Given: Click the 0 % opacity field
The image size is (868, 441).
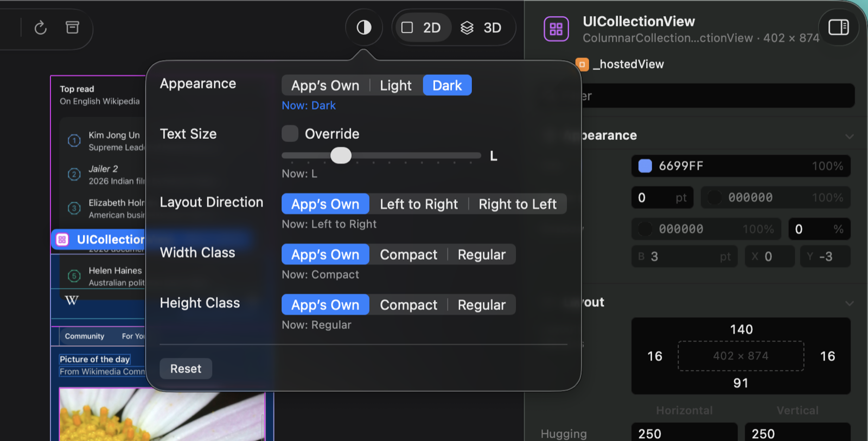Looking at the screenshot, I should tap(819, 229).
